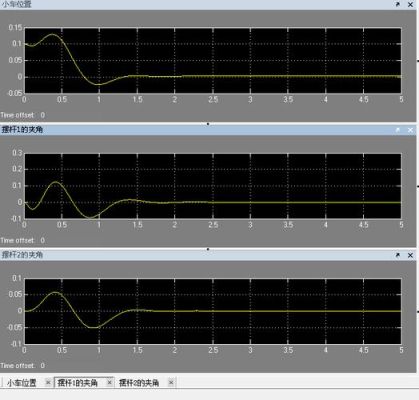The image size is (419, 400).
Task: Switch to the 小车位置 bottom tab
Action: (x=22, y=383)
